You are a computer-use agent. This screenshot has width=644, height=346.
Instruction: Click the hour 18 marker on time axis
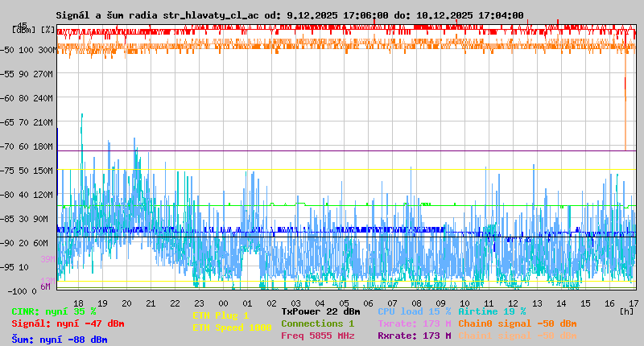(79, 303)
